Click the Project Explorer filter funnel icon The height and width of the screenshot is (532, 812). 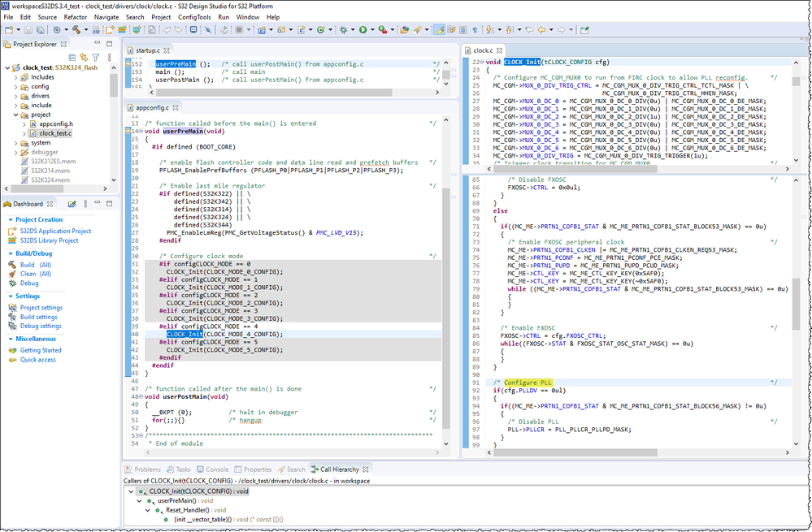[x=95, y=58]
